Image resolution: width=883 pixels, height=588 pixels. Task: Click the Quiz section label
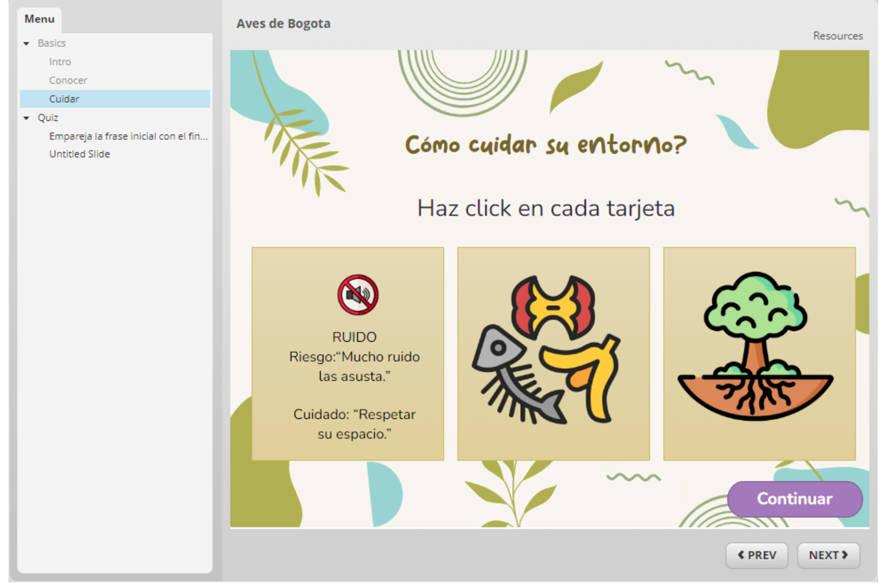coord(48,118)
